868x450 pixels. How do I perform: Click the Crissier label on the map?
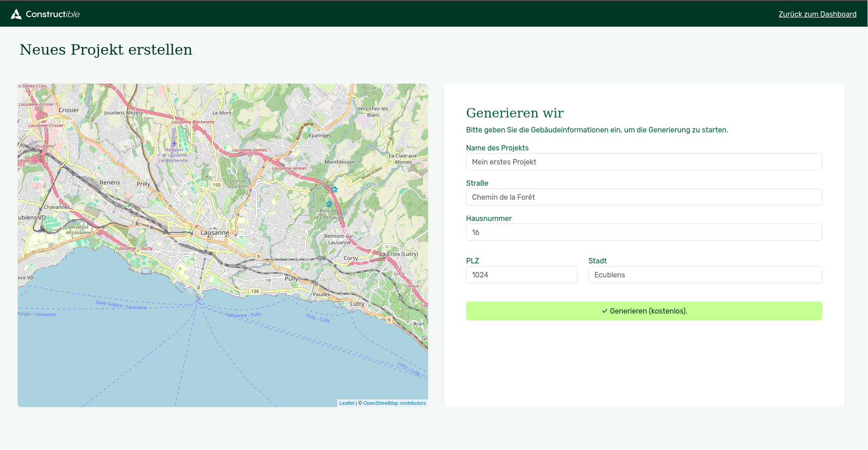click(69, 110)
